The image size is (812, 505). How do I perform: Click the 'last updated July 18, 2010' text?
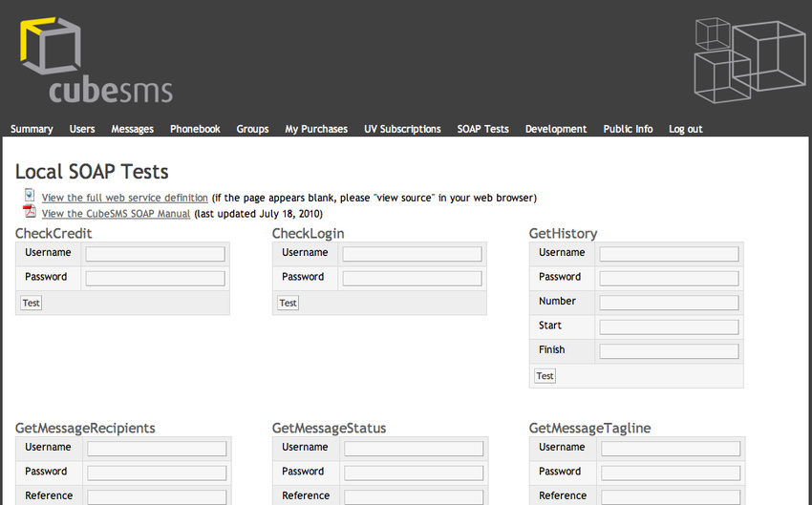pos(259,214)
